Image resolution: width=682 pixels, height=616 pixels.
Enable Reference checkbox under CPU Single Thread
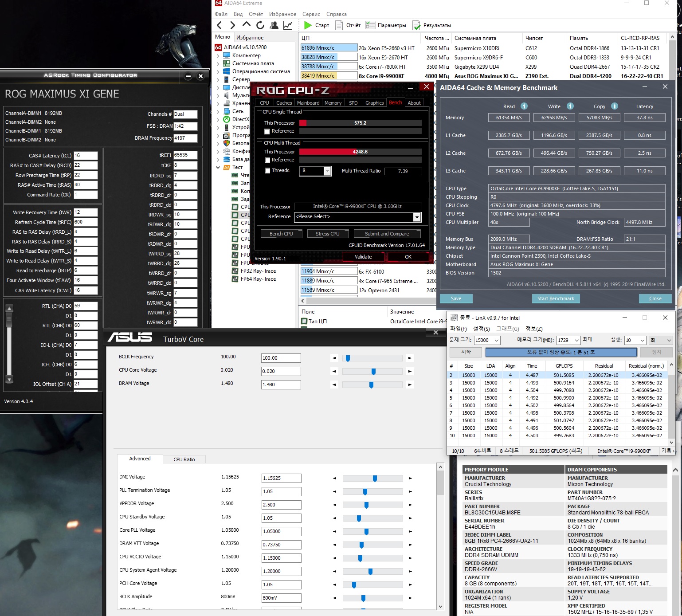[267, 131]
